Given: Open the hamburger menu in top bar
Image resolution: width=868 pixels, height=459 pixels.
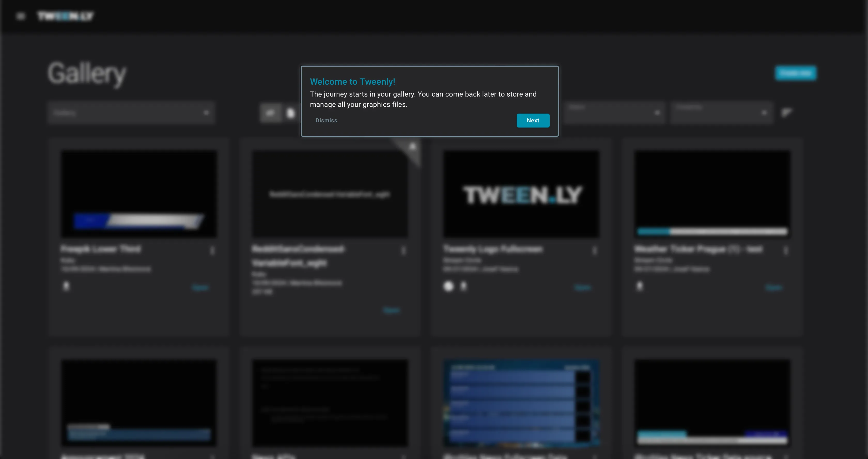Looking at the screenshot, I should 21,16.
